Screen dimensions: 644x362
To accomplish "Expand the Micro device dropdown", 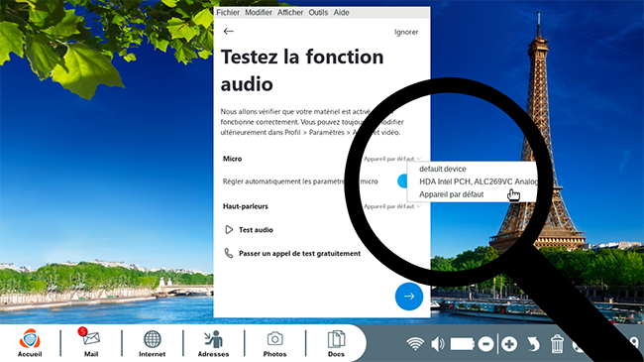I will 392,159.
